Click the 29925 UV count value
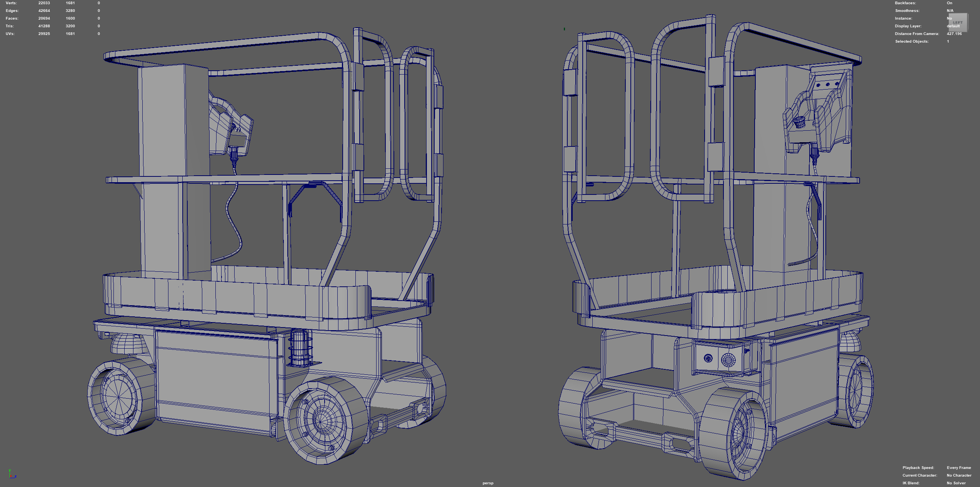Screen dimensions: 980x487 click(x=44, y=34)
